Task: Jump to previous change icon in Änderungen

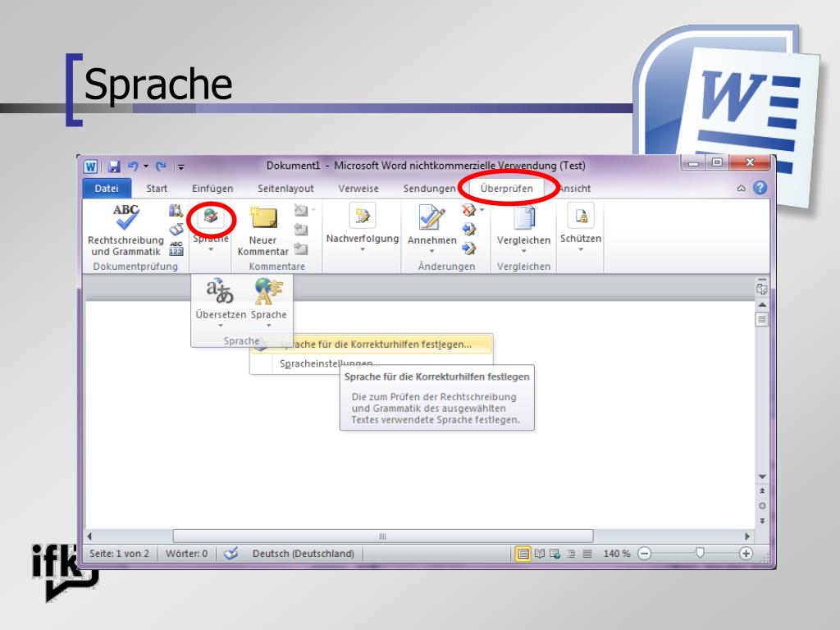Action: (x=468, y=230)
